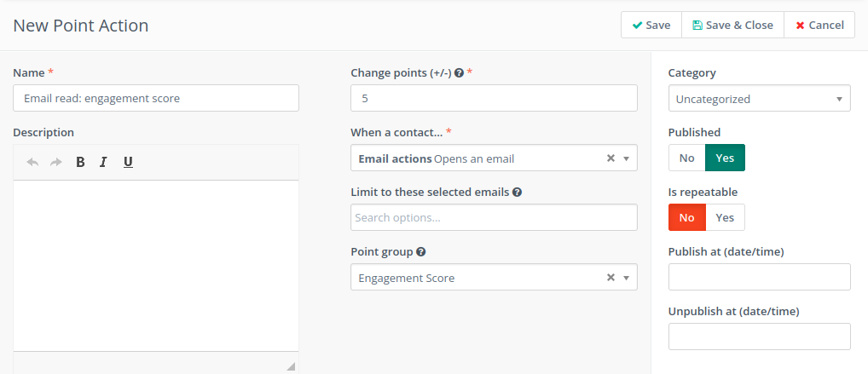868x374 pixels.
Task: Click help icon beside Limit to selected emails
Action: (518, 193)
